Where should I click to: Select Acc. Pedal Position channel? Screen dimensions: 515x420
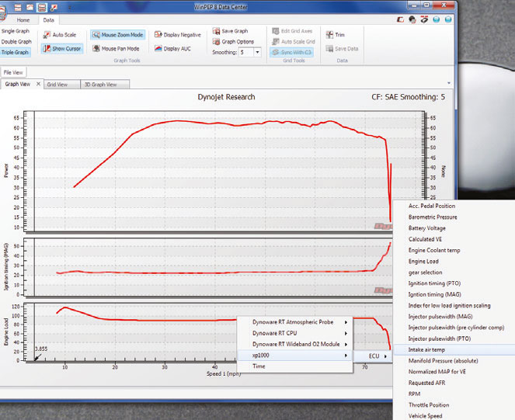432,206
